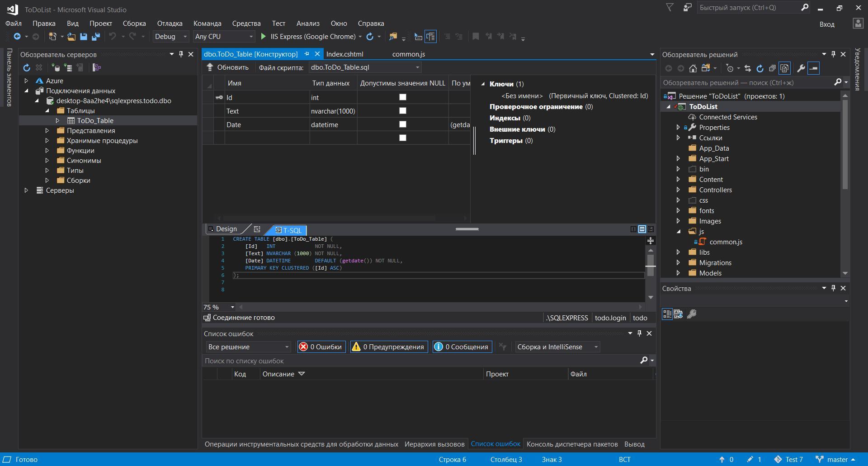Open the Отладка menu

click(x=170, y=24)
